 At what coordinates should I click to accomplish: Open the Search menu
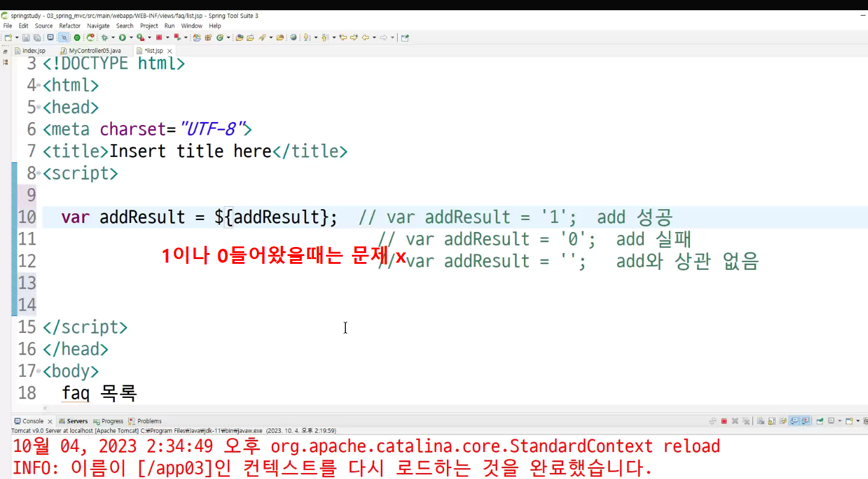(125, 26)
